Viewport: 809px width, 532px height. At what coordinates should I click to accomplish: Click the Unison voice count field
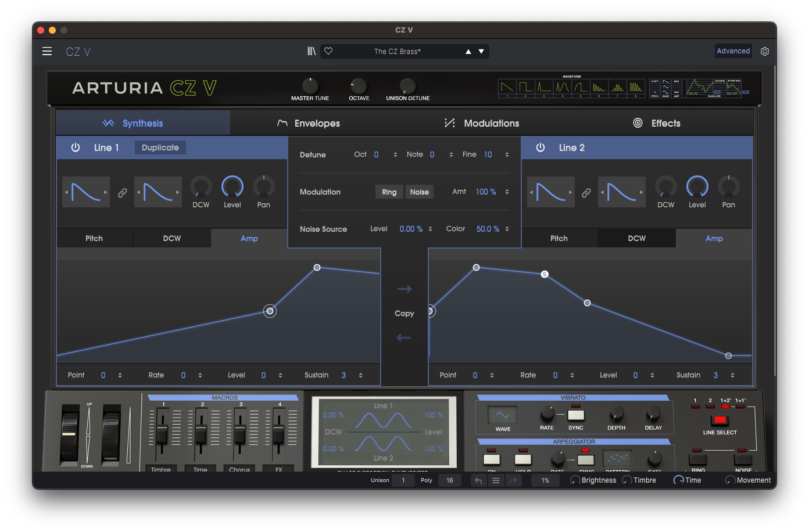click(x=403, y=480)
